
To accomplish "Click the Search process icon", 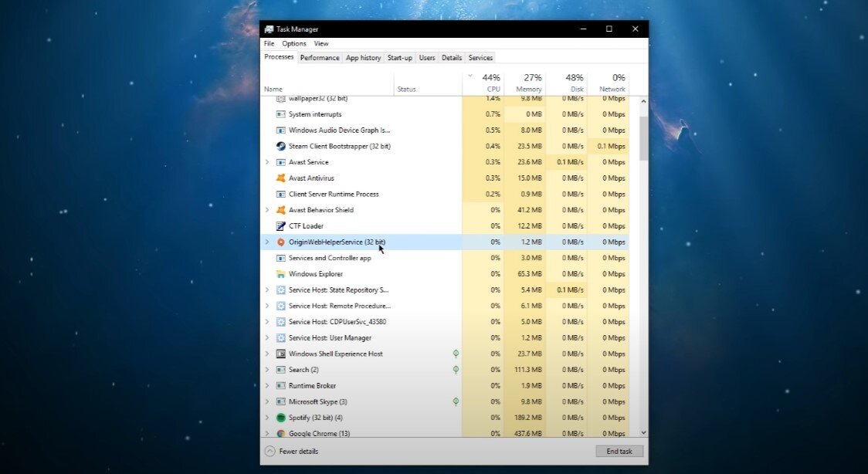I will (280, 370).
